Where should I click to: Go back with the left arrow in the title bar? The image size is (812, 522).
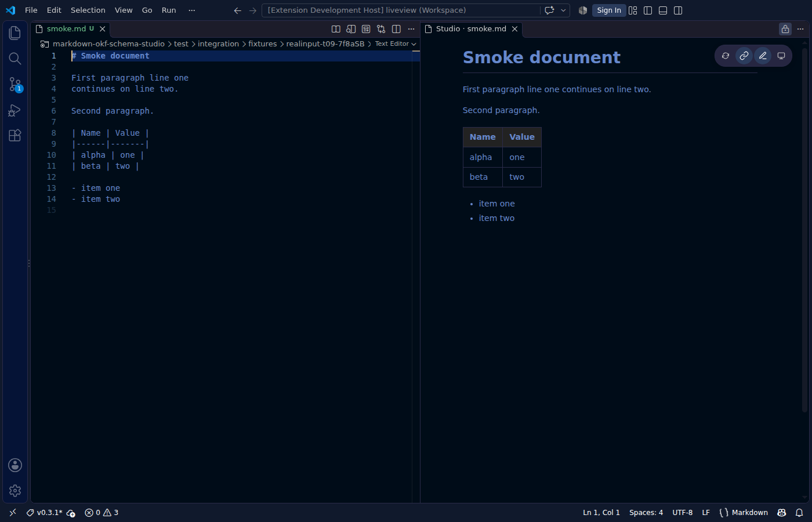(x=237, y=10)
